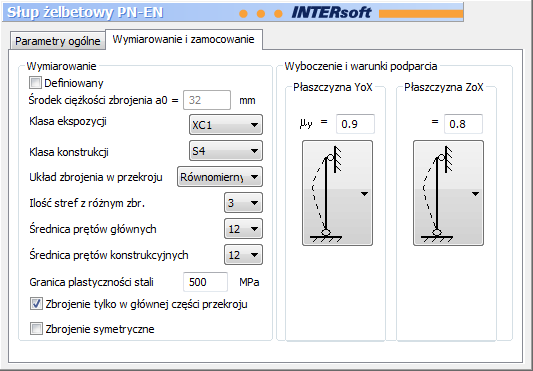Click the 'Słup żelbetowy PN-EN' title
The width and height of the screenshot is (533, 371).
(x=85, y=13)
